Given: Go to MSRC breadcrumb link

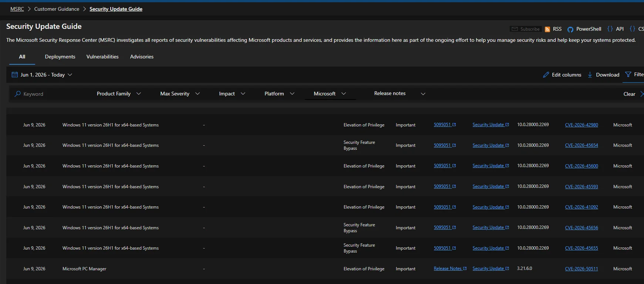Looking at the screenshot, I should pos(17,9).
